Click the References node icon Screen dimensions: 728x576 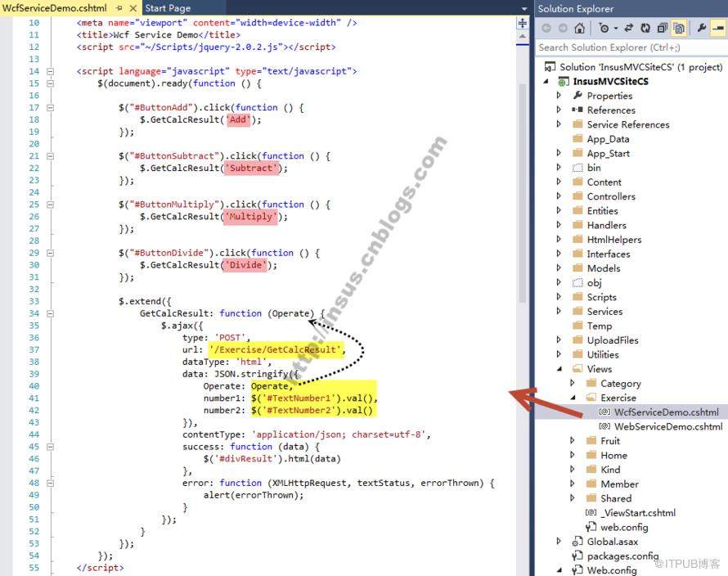click(x=577, y=110)
